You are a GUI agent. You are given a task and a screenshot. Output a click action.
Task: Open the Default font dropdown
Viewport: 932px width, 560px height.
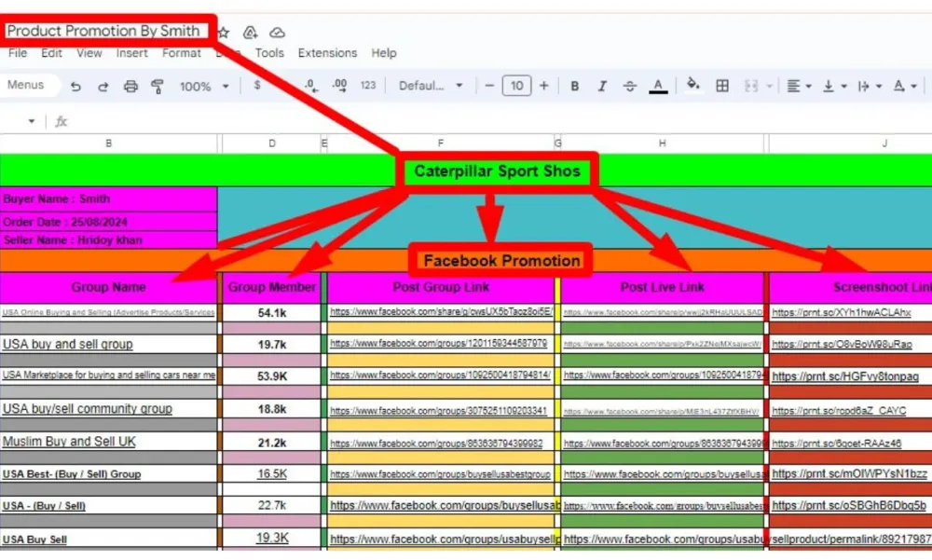coord(431,86)
